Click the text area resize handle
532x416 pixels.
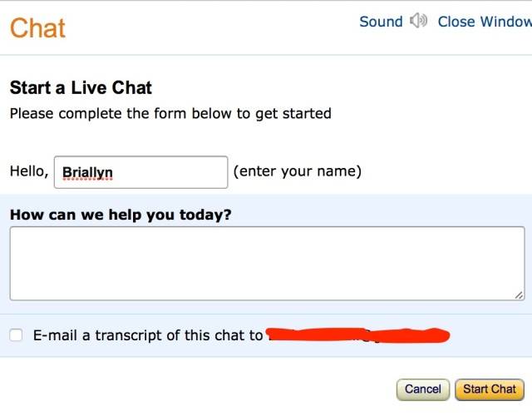[x=519, y=294]
